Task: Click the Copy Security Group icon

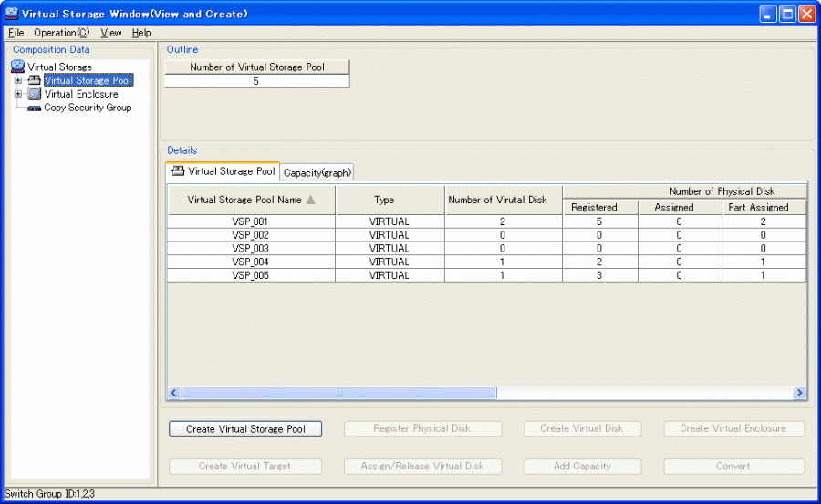Action: coord(35,108)
